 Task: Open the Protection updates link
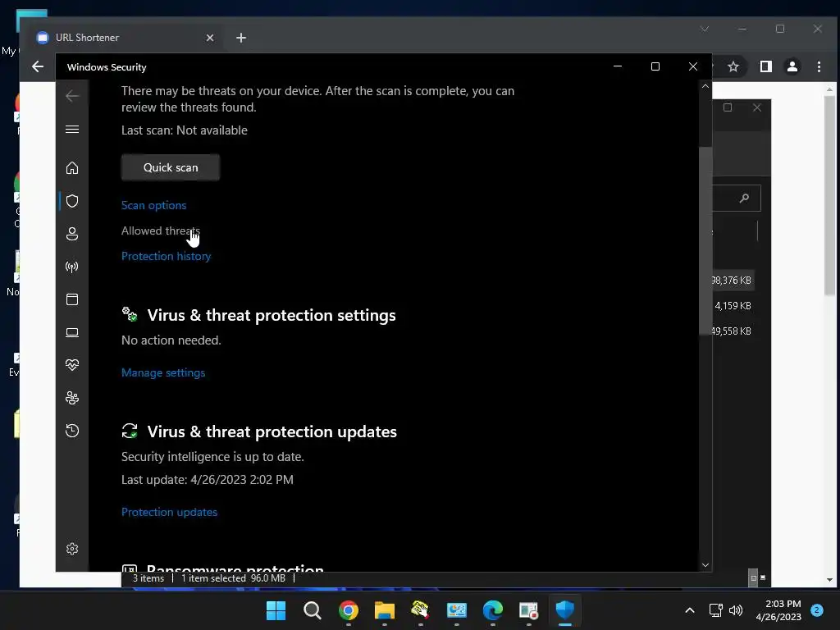[x=169, y=512]
